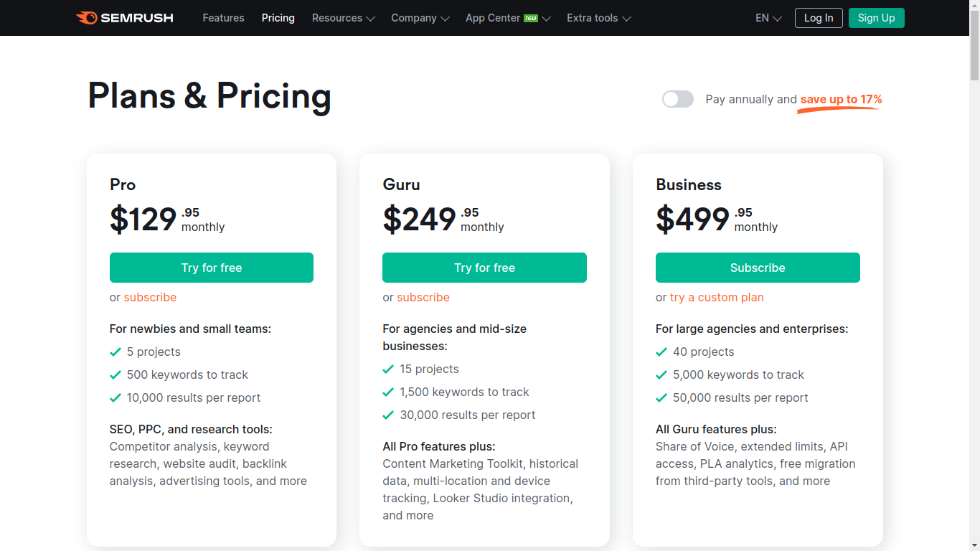
Task: Click the checkmark next to '5 projects'
Action: coord(116,352)
